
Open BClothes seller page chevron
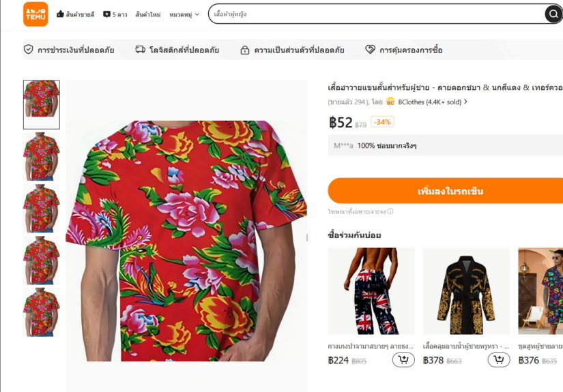465,102
